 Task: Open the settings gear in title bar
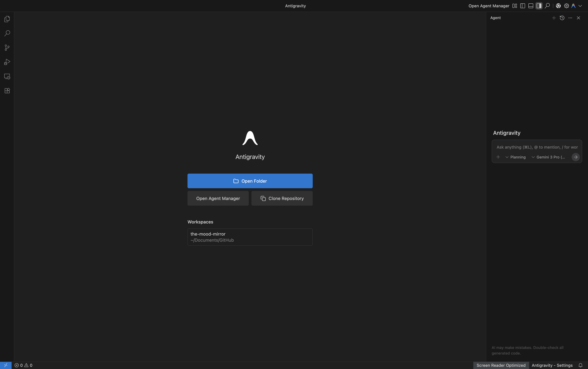pyautogui.click(x=566, y=6)
